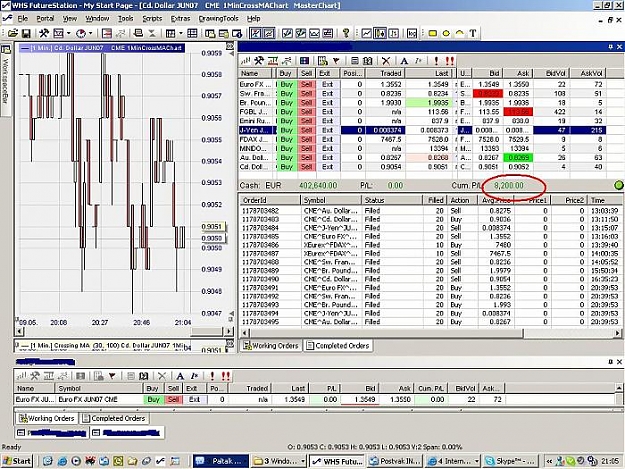
Task: Switch to the Postvak IN taskbar button
Action: (x=395, y=461)
